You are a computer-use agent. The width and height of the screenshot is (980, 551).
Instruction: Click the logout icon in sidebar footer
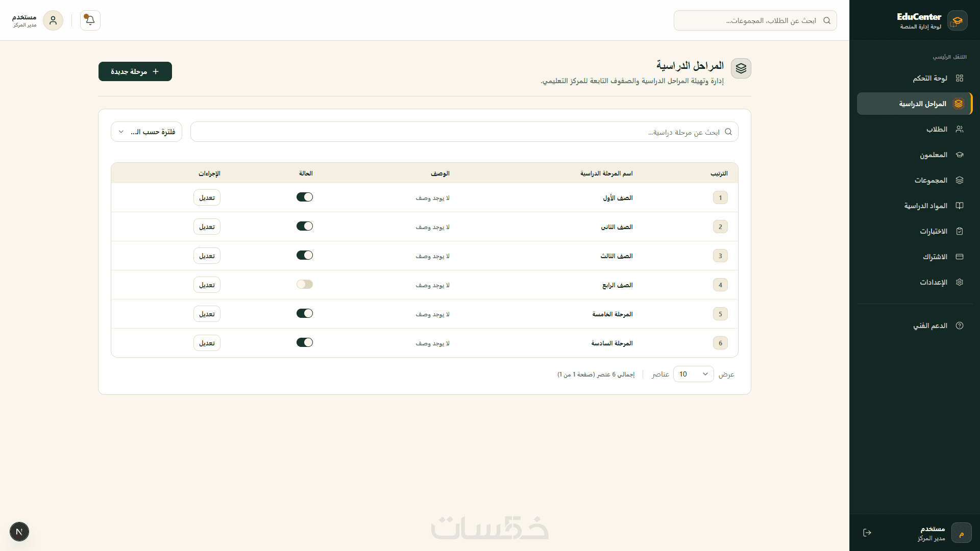[x=867, y=533]
